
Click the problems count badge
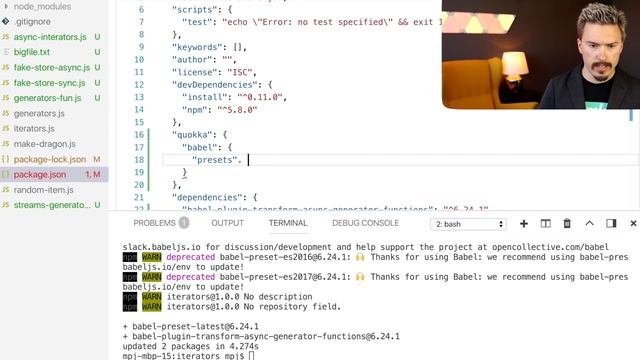(184, 223)
